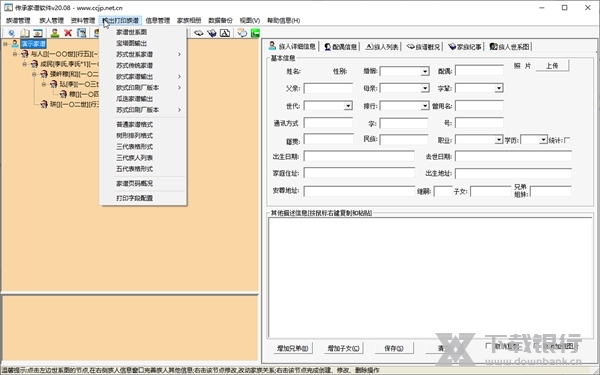Image resolution: width=600 pixels, height=375 pixels.
Task: Click the open book toolbar icon
Action: (25, 33)
